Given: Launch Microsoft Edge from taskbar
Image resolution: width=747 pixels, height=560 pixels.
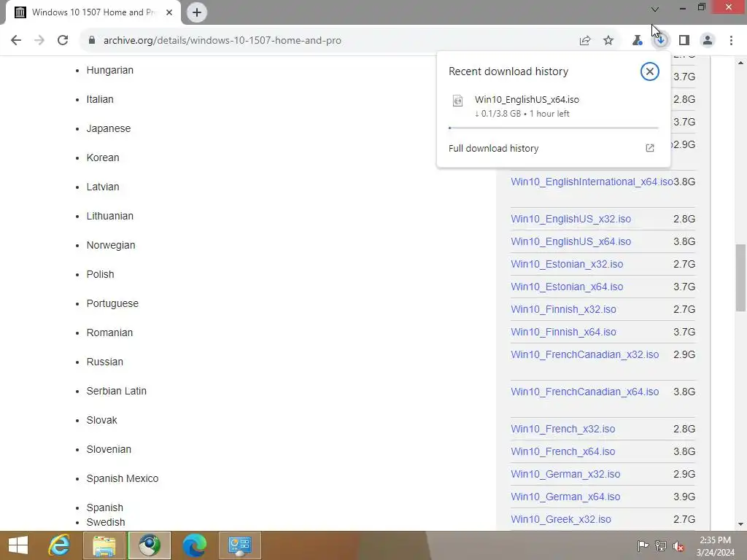Looking at the screenshot, I should click(x=194, y=545).
